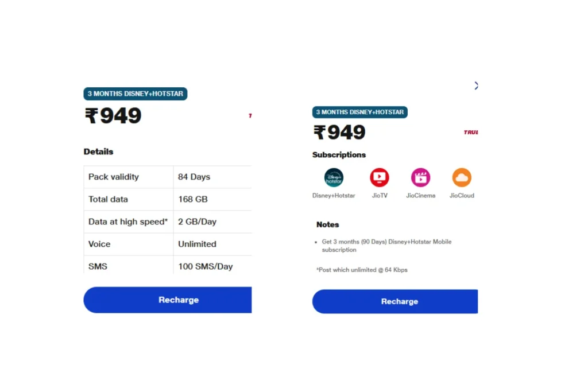Click the Disney+Hotstar subscription icon
The height and width of the screenshot is (392, 588).
(x=334, y=177)
